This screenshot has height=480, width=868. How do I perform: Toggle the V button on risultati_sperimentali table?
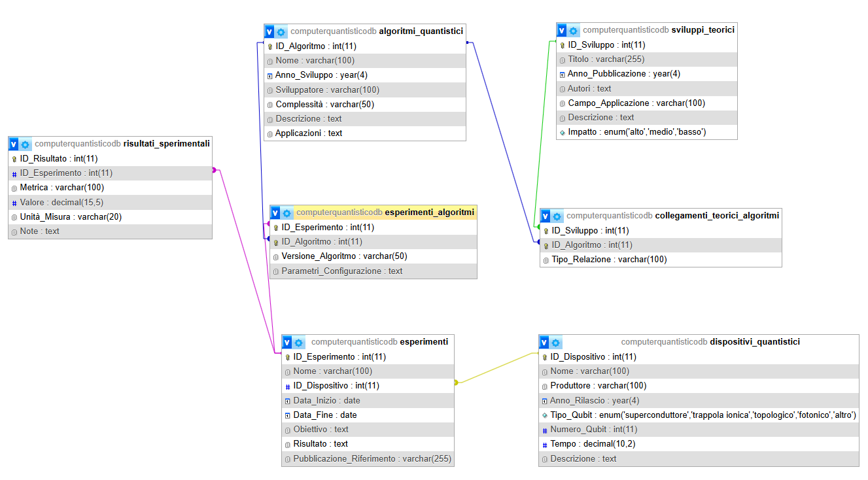point(13,144)
